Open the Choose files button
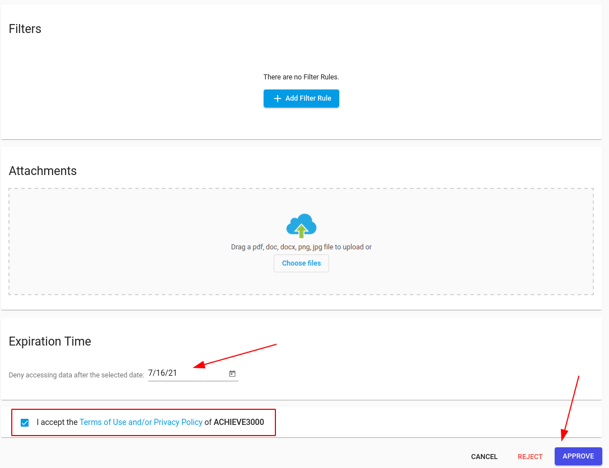Viewport: 609px width, 468px height. 301,263
